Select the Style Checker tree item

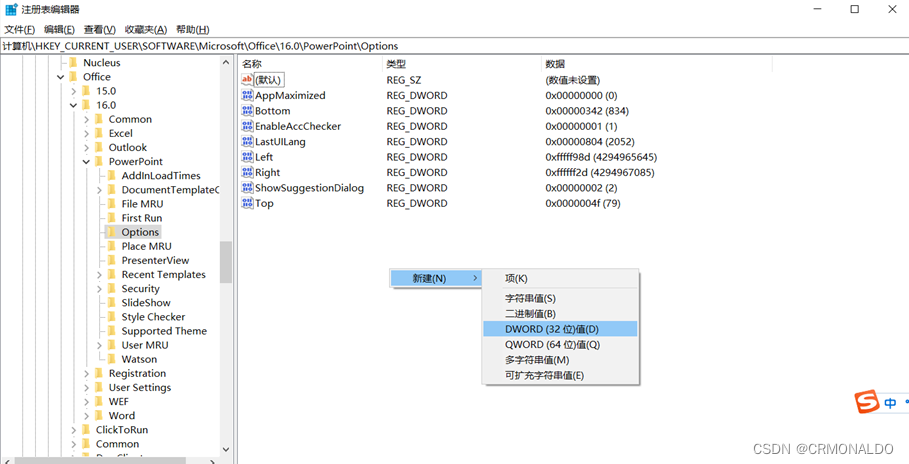point(153,317)
